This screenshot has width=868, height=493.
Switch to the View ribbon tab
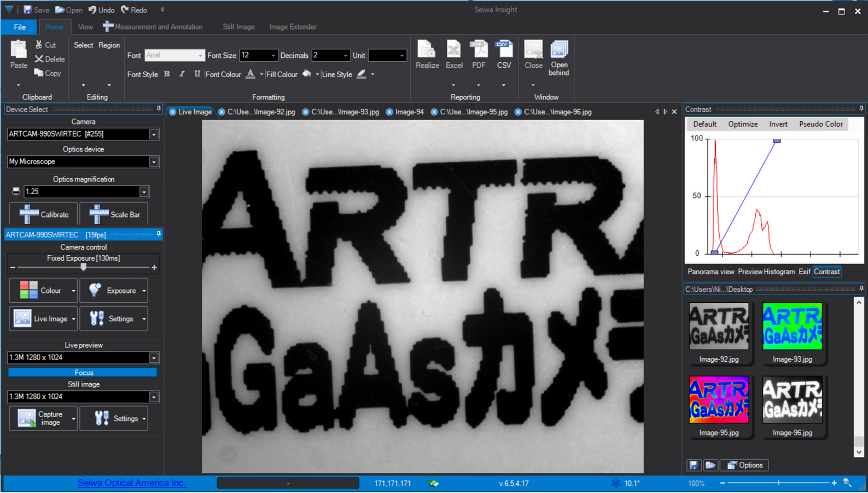85,26
